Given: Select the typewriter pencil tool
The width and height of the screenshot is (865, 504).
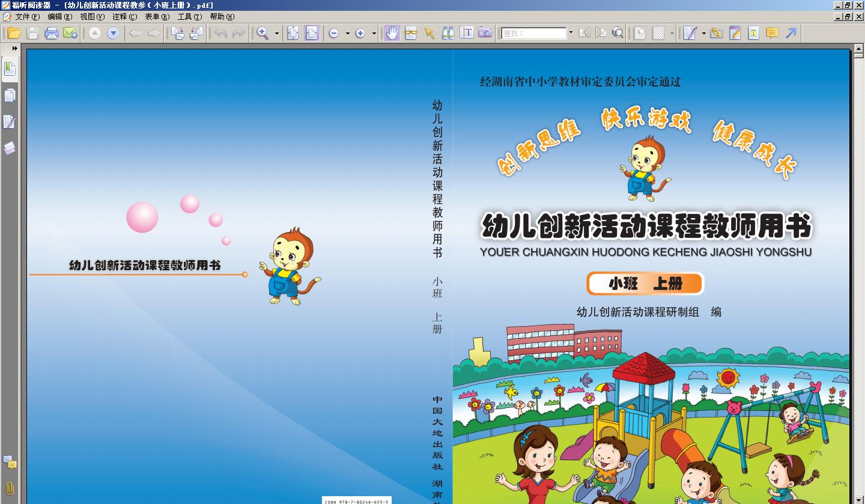Looking at the screenshot, I should 690,33.
